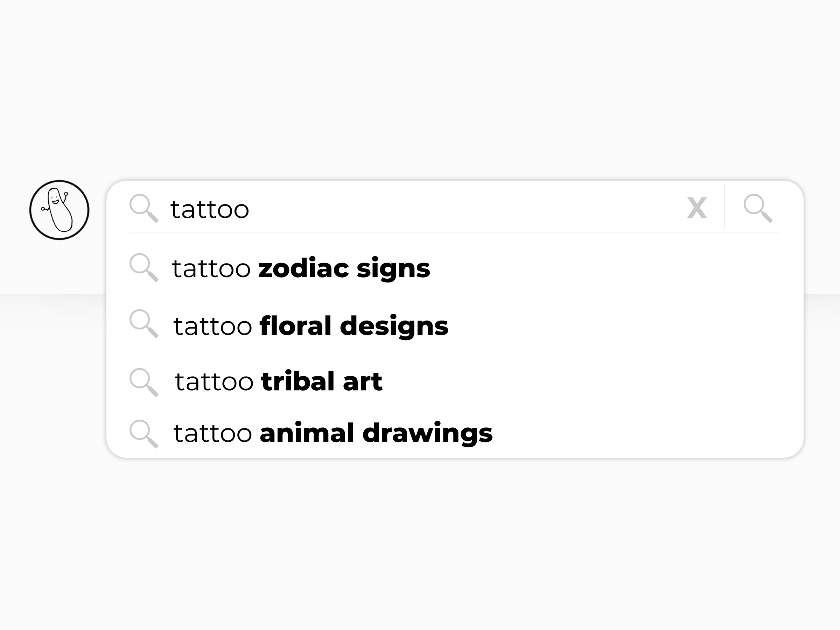The height and width of the screenshot is (630, 840).
Task: Choose the "tattoo floral designs" suggestion
Action: pos(455,325)
